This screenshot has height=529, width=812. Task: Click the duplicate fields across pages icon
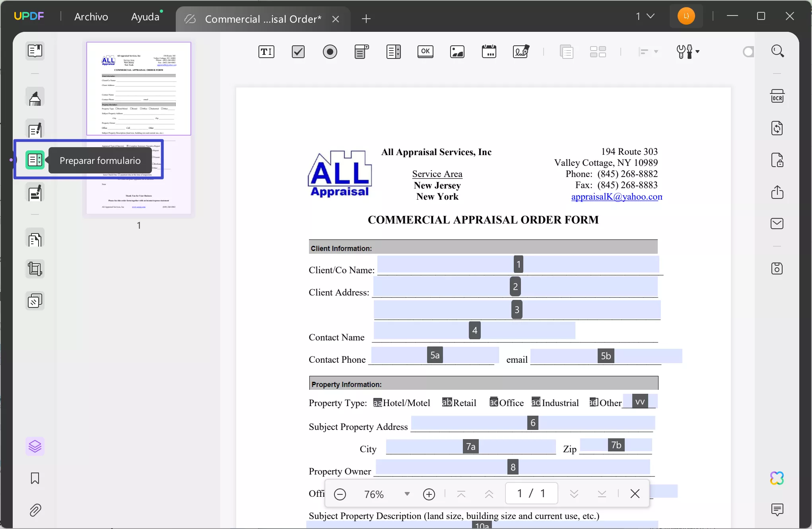[566, 52]
